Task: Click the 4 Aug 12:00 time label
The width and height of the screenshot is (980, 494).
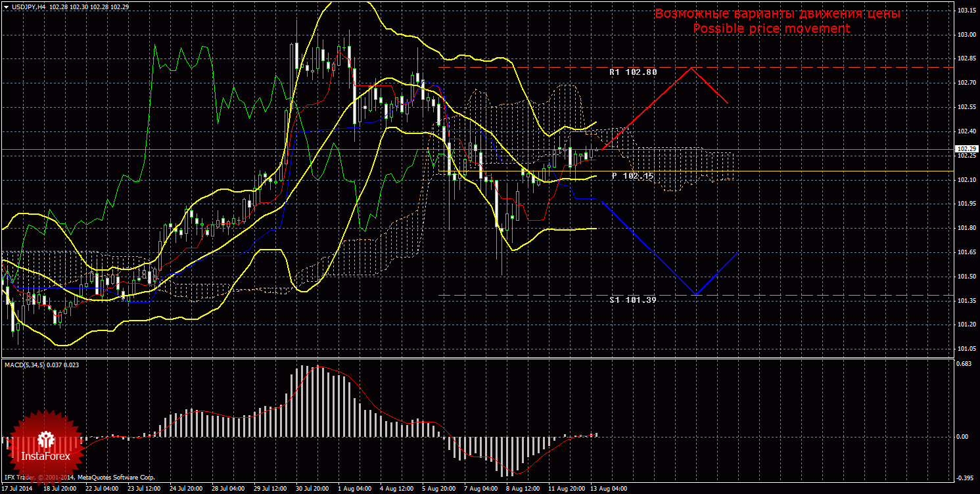Action: click(x=396, y=489)
